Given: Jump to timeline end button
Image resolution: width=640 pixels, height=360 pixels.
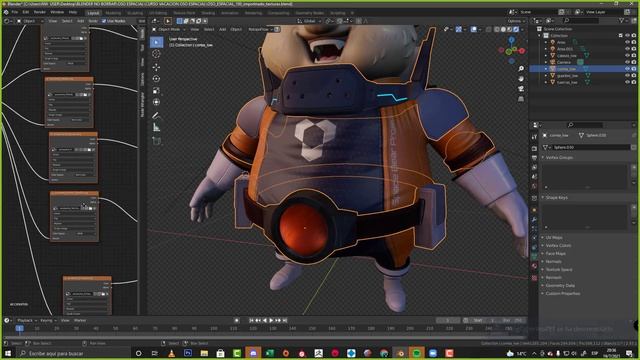Looking at the screenshot, I should (285, 321).
